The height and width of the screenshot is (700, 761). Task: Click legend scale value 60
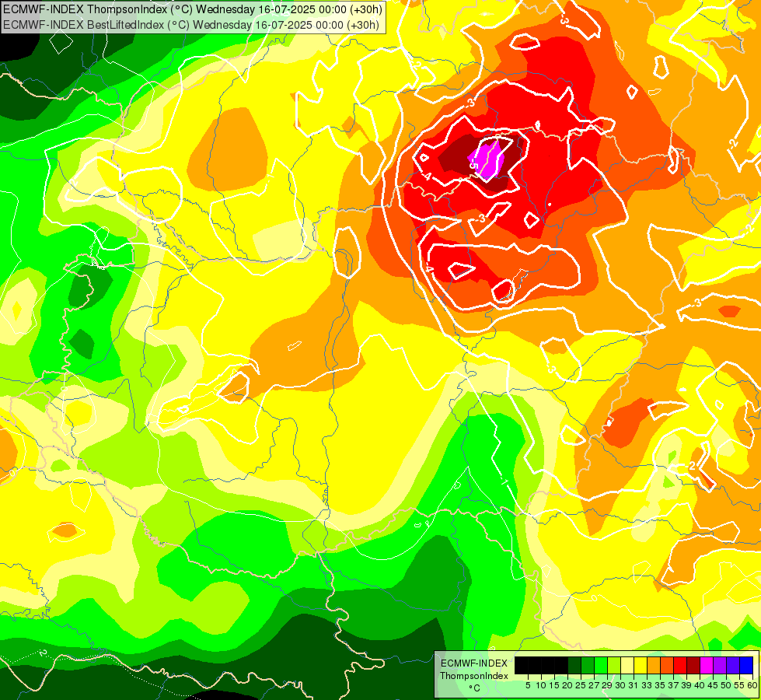[752, 685]
